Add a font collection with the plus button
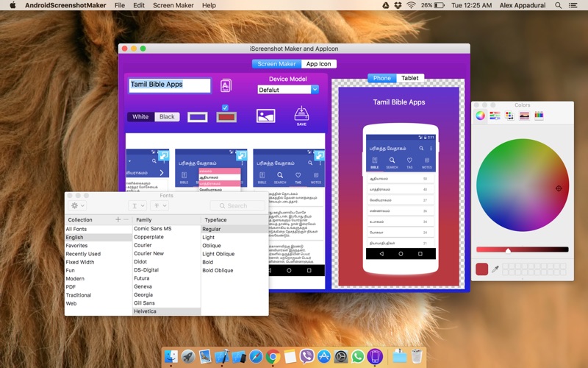Image resolution: width=588 pixels, height=368 pixels. (118, 219)
